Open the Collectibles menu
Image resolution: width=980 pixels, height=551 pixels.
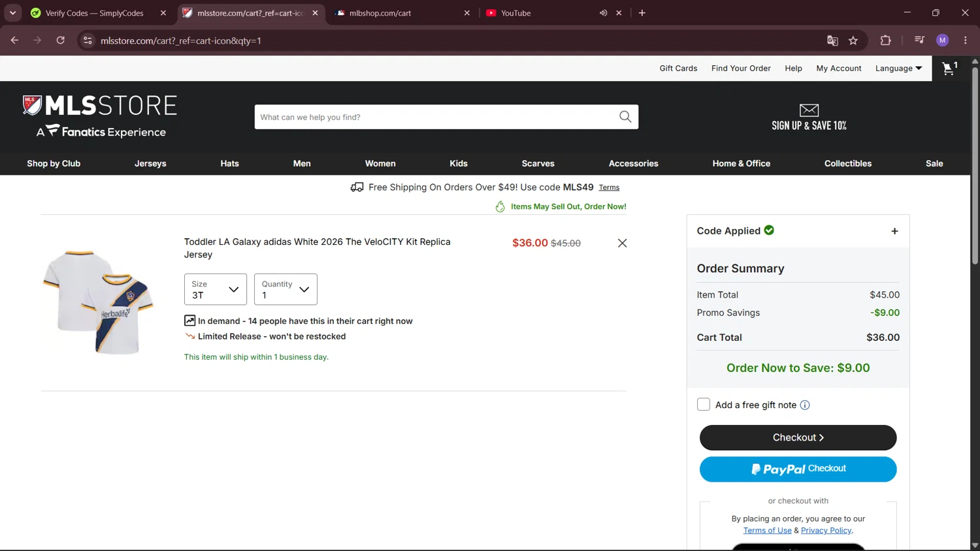(848, 163)
